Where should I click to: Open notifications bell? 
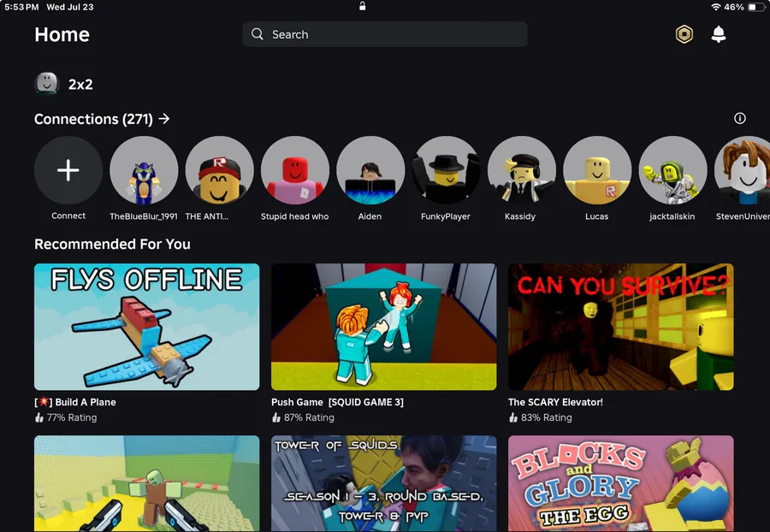coord(719,34)
